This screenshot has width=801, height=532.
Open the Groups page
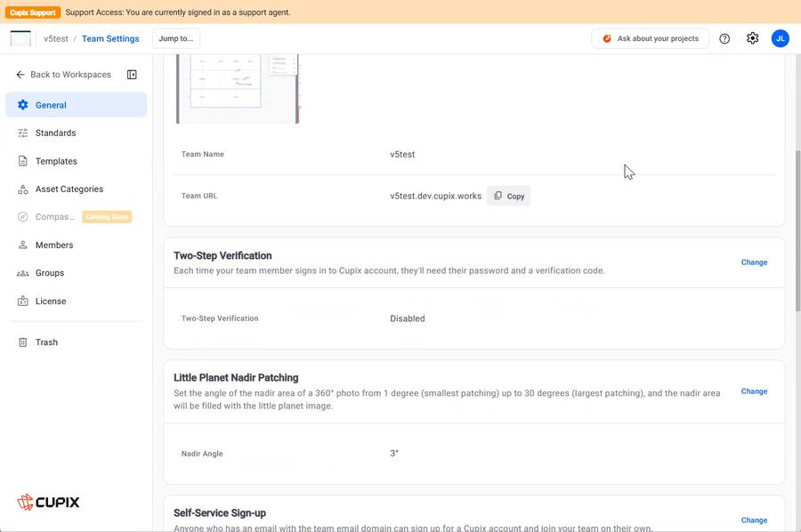[77, 272]
